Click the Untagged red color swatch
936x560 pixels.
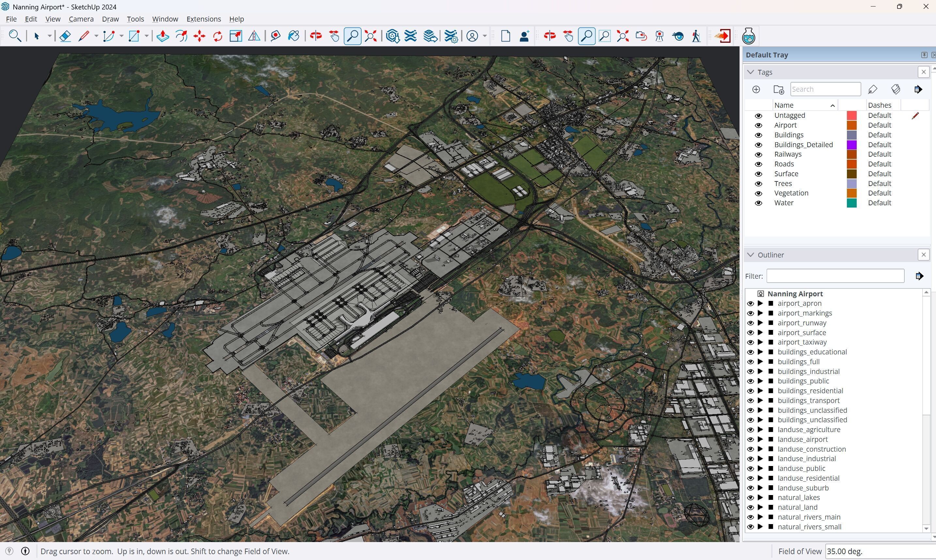pyautogui.click(x=851, y=116)
